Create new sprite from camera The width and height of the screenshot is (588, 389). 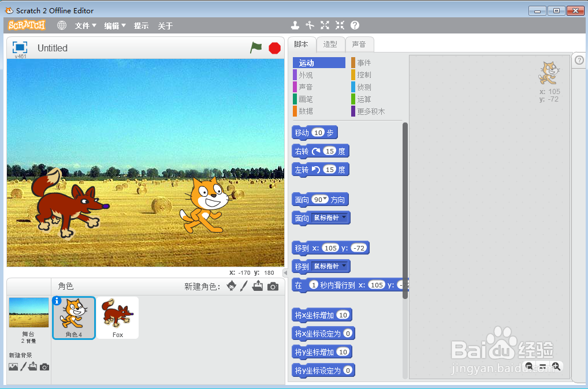point(273,287)
